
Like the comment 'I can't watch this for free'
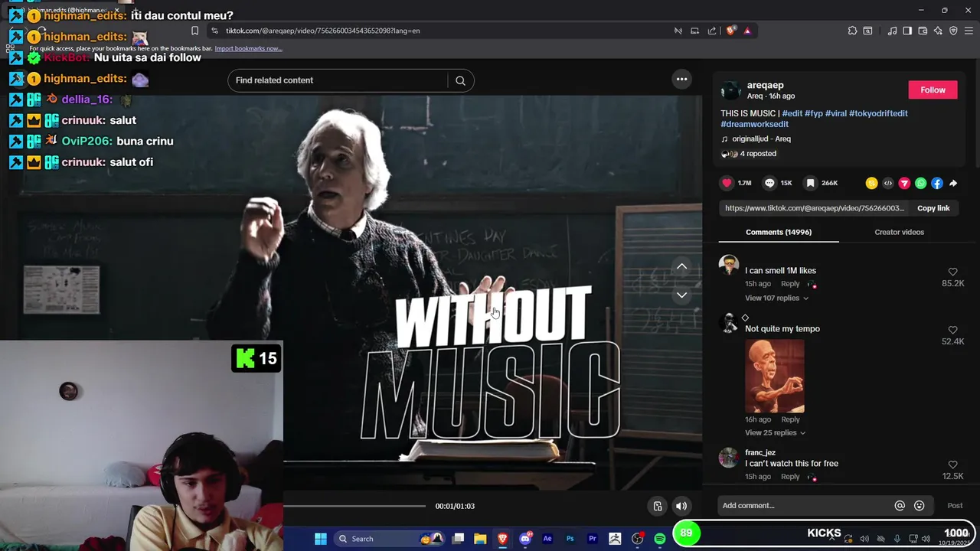pyautogui.click(x=952, y=465)
